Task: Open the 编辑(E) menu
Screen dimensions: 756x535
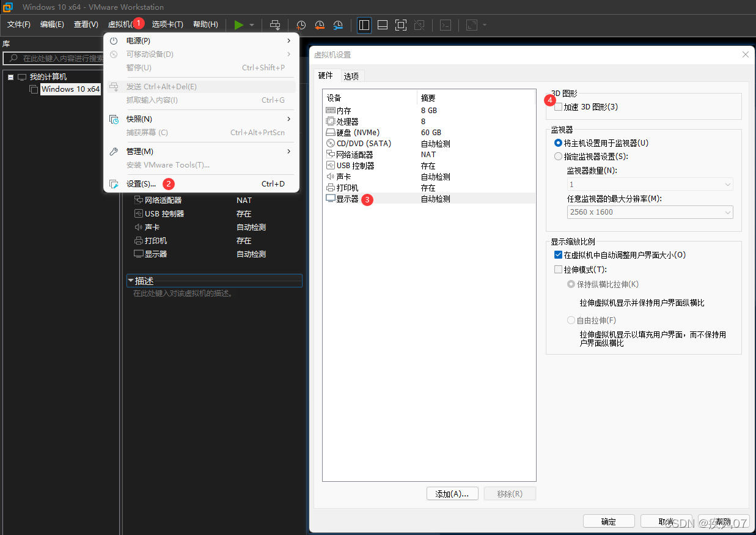Action: point(52,24)
